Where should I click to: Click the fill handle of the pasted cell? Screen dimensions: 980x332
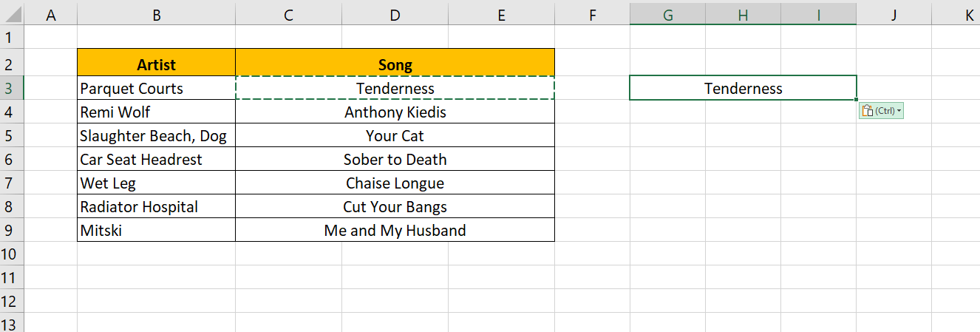[x=857, y=100]
